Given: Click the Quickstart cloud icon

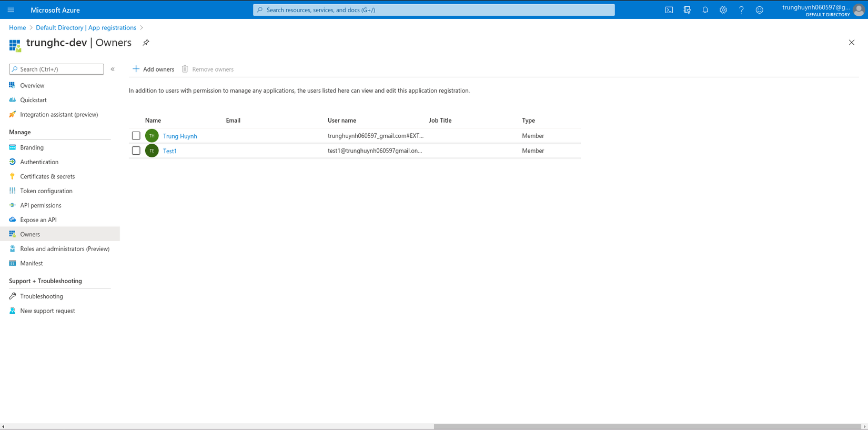Looking at the screenshot, I should [12, 100].
